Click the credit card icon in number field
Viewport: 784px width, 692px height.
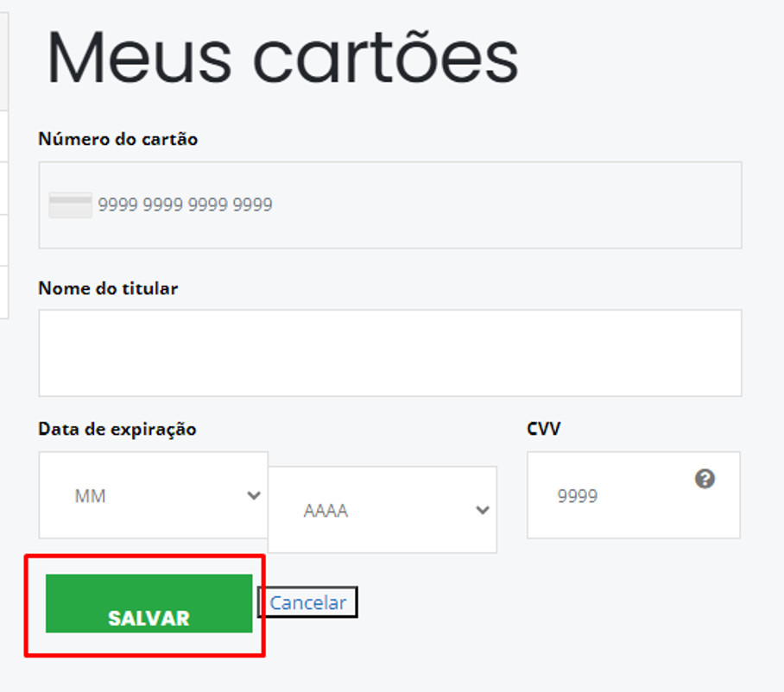coord(70,204)
